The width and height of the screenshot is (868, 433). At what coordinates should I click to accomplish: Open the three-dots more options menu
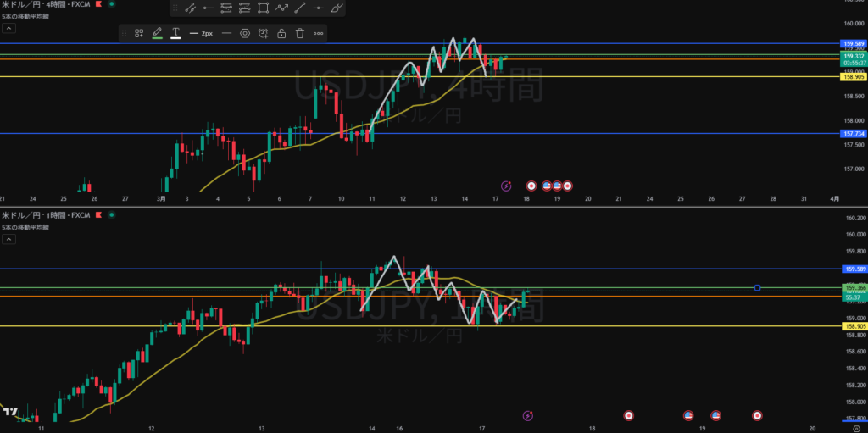(319, 33)
